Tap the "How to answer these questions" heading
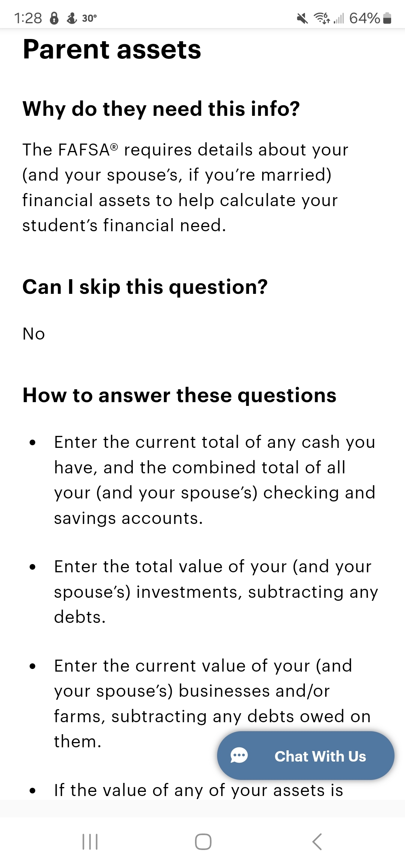Screen dimensions: 405x868 (x=179, y=395)
